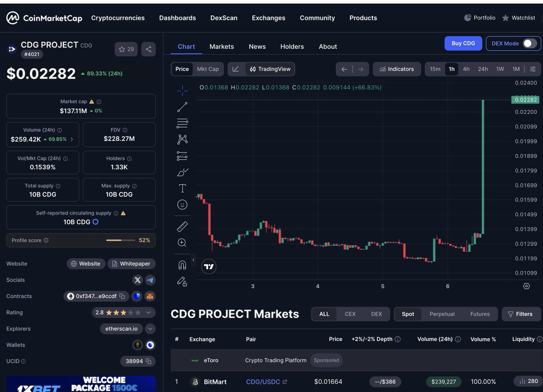
Task: Select the brush drawing tool
Action: pos(182,172)
